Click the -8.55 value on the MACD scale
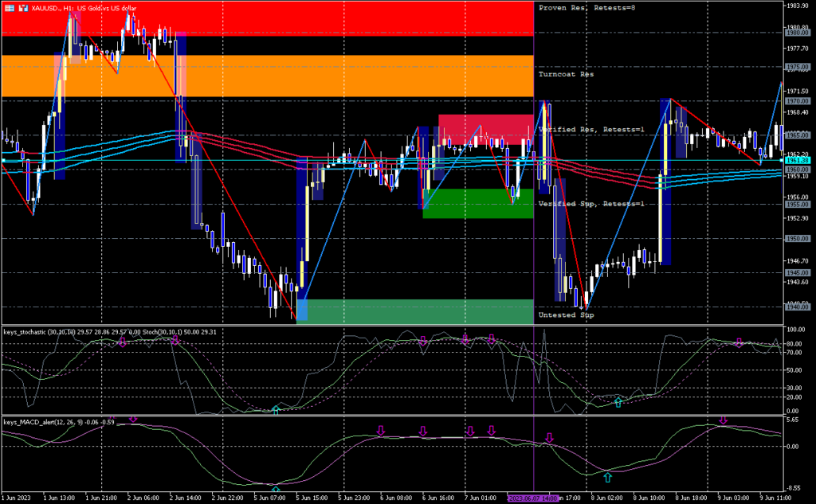Image resolution: width=816 pixels, height=504 pixels. point(794,488)
